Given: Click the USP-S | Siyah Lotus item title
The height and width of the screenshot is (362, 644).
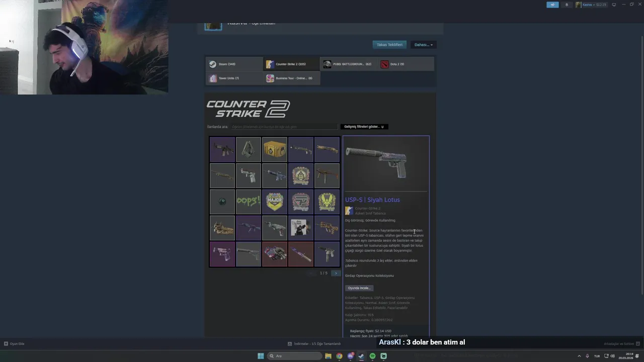Looking at the screenshot, I should click(x=372, y=200).
